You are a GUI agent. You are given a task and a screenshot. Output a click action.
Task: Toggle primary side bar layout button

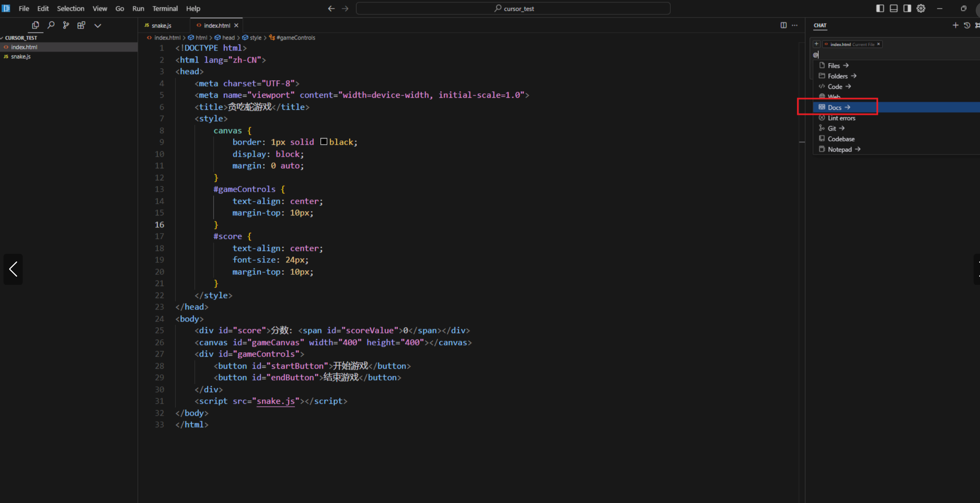880,9
